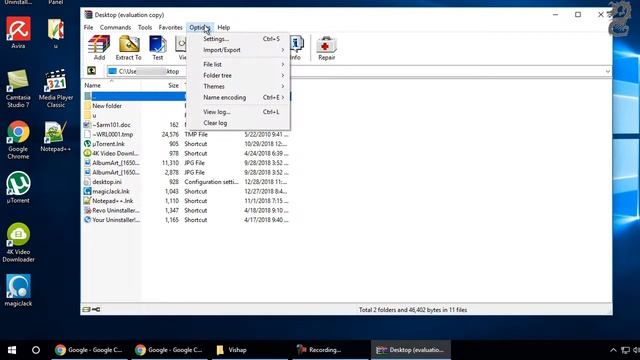
Task: Show hidden tray icons chevron
Action: (x=613, y=350)
